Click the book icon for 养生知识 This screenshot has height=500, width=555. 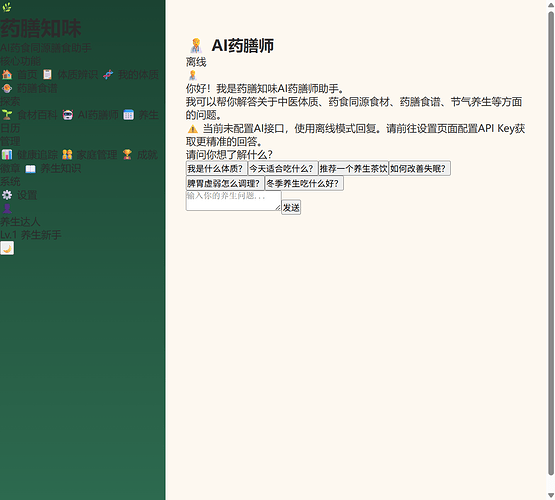tap(30, 168)
